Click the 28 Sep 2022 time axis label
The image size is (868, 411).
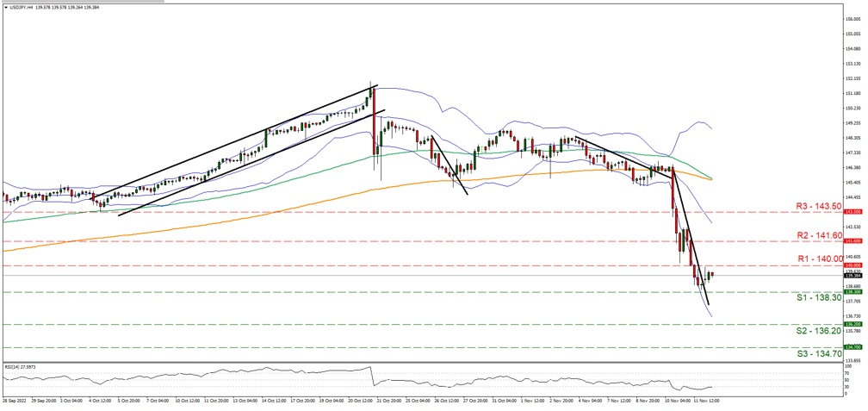tap(15, 401)
